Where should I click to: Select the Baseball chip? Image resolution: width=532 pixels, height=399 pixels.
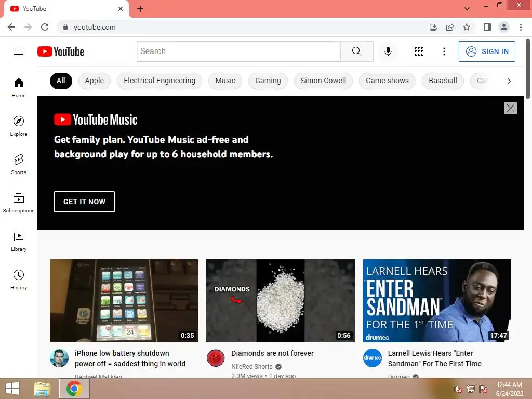pyautogui.click(x=443, y=81)
